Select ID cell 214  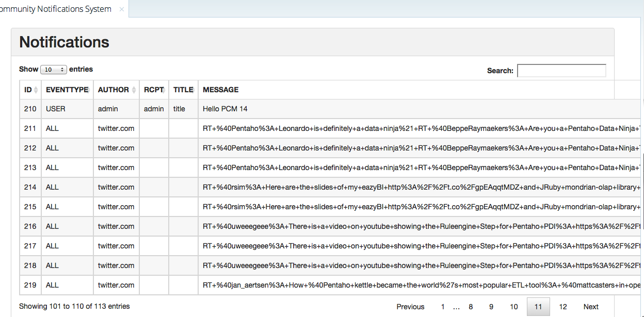click(x=30, y=187)
